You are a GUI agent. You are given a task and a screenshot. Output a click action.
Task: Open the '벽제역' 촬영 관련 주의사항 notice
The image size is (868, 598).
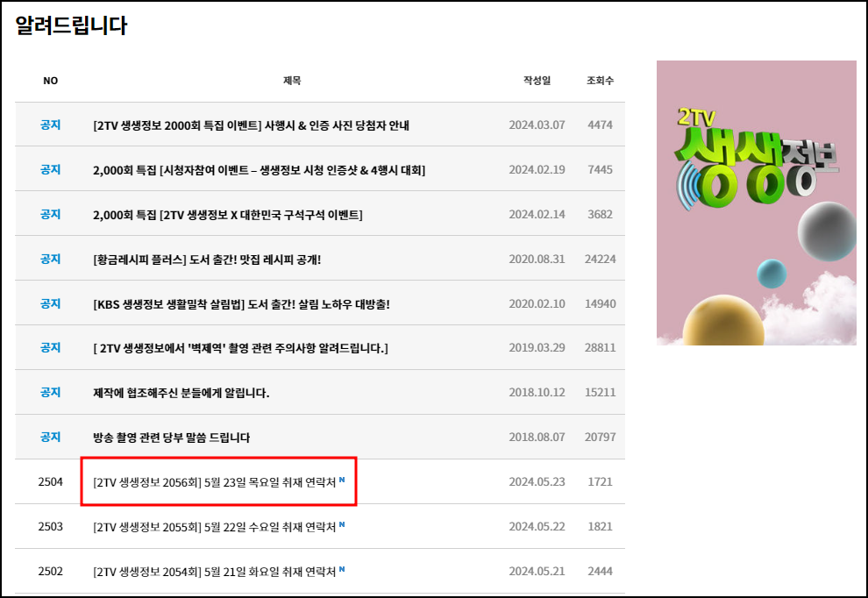tap(240, 348)
